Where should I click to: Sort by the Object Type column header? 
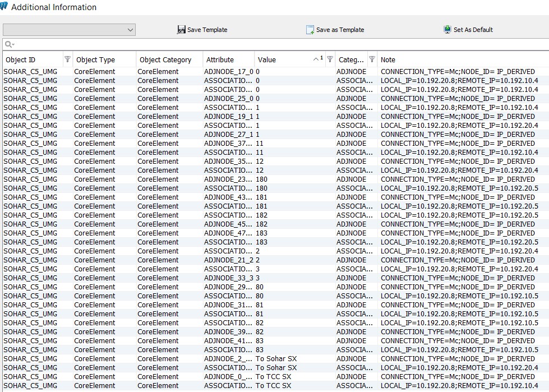[x=95, y=60]
